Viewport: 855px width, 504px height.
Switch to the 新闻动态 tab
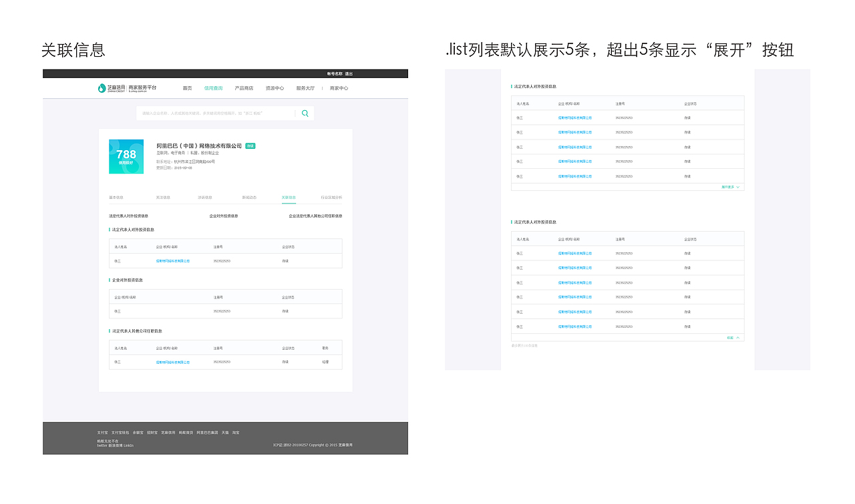tap(249, 198)
